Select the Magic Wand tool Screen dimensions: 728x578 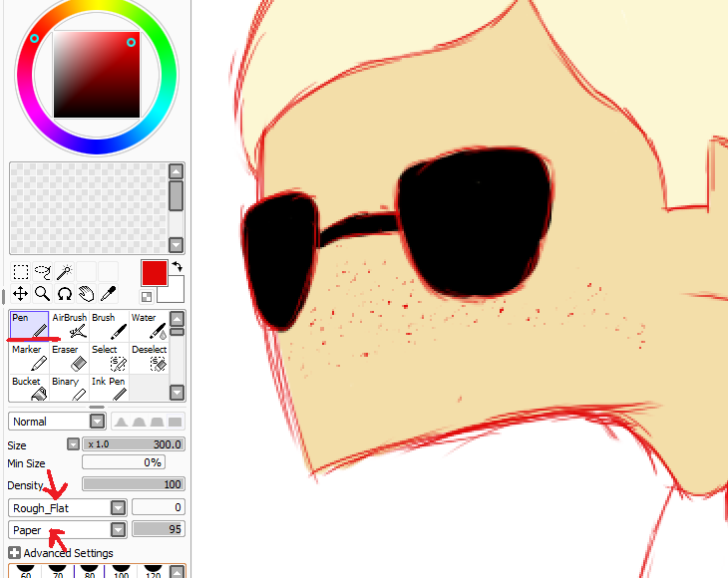pos(65,272)
